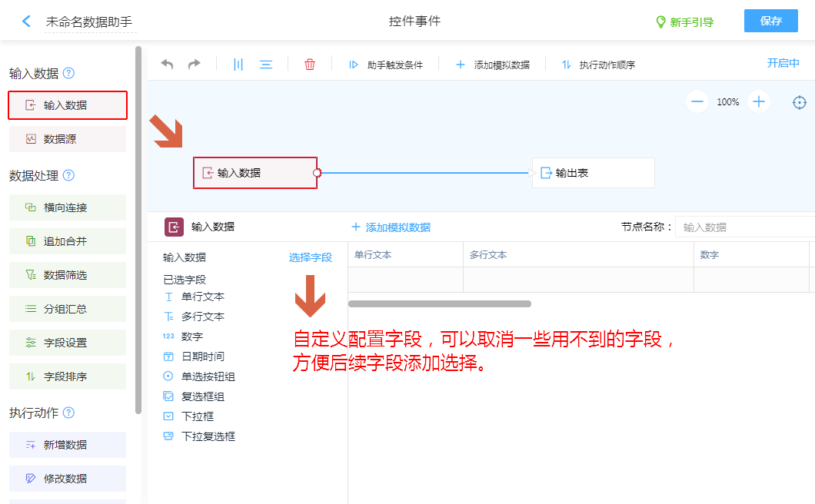Image resolution: width=815 pixels, height=504 pixels.
Task: Open the 新手引导 guide
Action: coord(684,22)
